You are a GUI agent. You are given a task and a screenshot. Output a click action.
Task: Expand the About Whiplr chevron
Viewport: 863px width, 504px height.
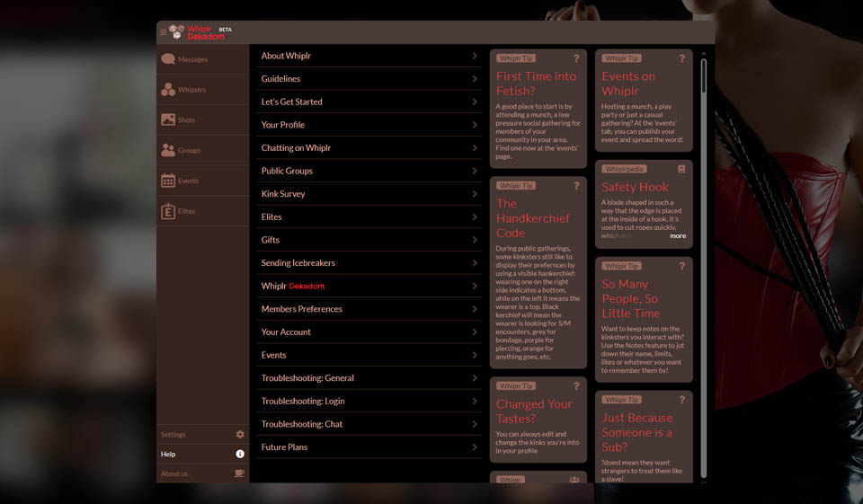pyautogui.click(x=475, y=56)
